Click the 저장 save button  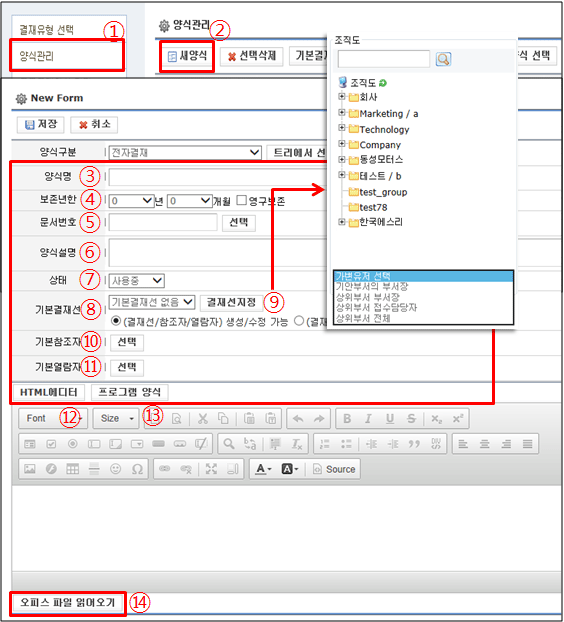click(40, 125)
